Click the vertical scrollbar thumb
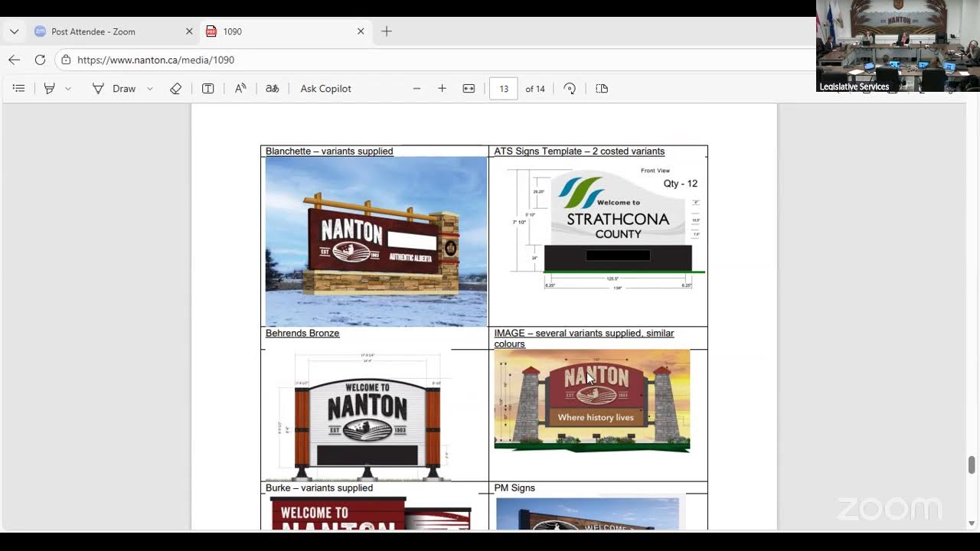 (972, 465)
